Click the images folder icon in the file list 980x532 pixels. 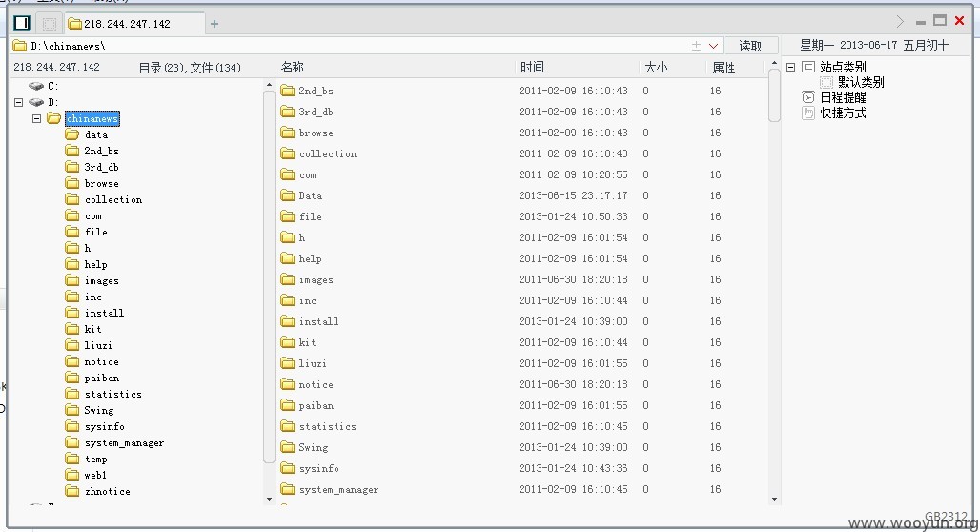[288, 279]
